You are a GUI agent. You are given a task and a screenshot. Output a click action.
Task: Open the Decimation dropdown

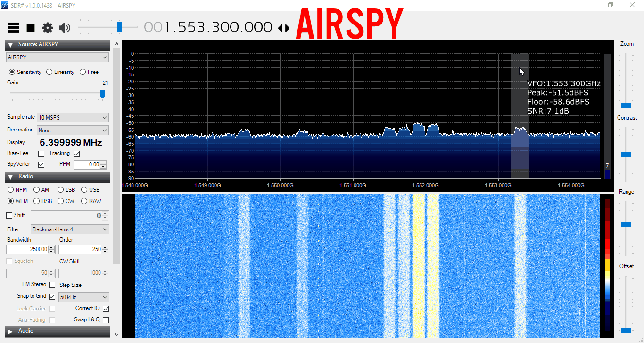[73, 131]
